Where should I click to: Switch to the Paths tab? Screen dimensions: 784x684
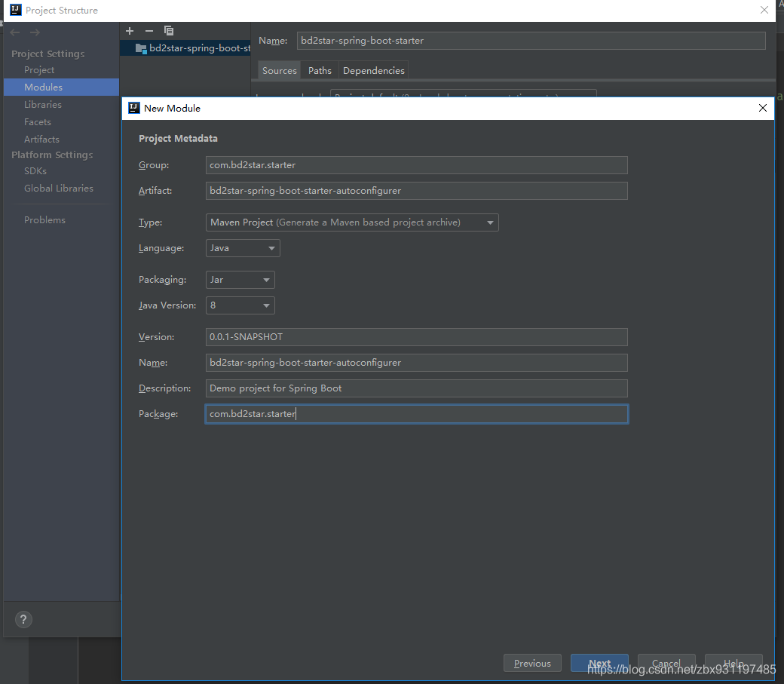tap(320, 71)
